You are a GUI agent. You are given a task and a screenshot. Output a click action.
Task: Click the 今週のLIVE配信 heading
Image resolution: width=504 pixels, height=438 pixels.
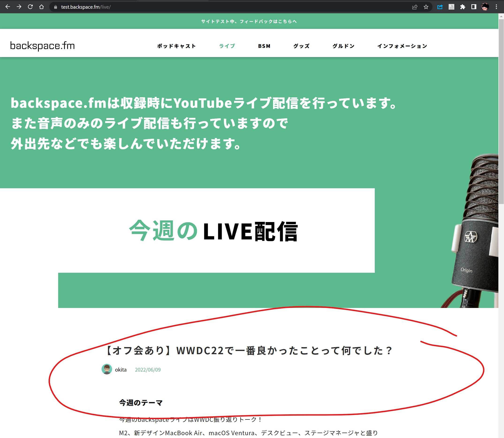[213, 231]
